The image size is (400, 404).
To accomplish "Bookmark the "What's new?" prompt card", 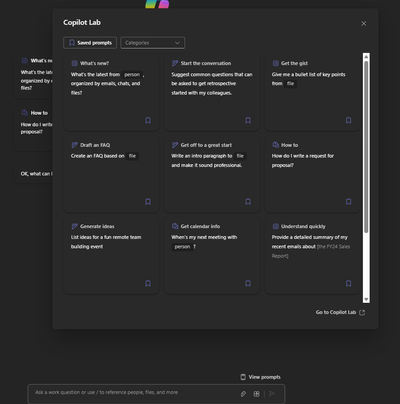I will [x=148, y=120].
